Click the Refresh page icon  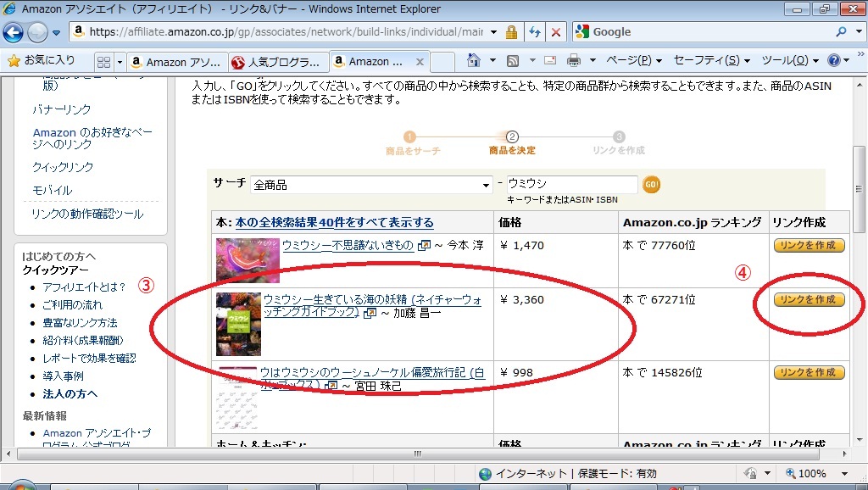click(535, 32)
